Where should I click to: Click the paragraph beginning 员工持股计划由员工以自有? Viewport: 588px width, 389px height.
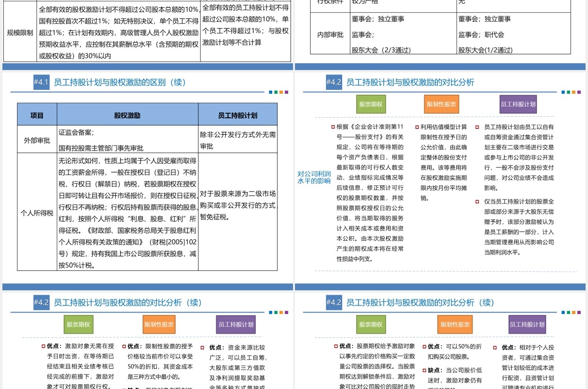(x=519, y=157)
